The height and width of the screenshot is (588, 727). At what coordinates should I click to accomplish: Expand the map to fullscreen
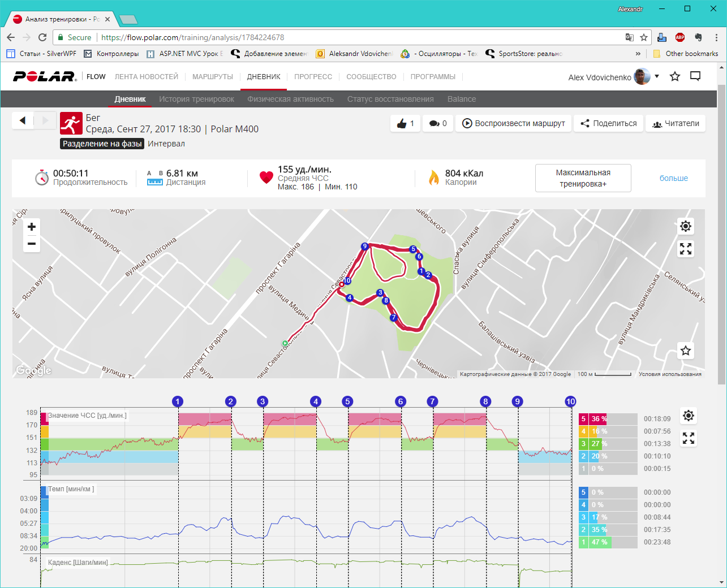click(686, 249)
